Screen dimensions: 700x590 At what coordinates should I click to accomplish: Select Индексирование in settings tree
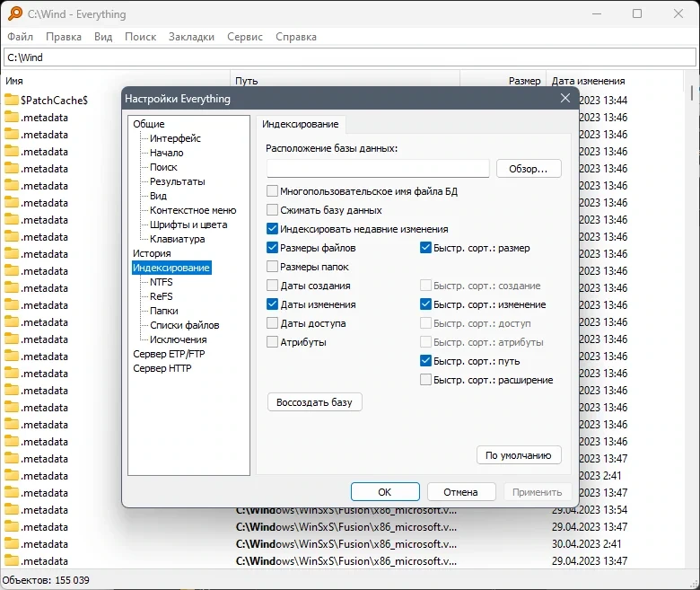[x=171, y=268]
